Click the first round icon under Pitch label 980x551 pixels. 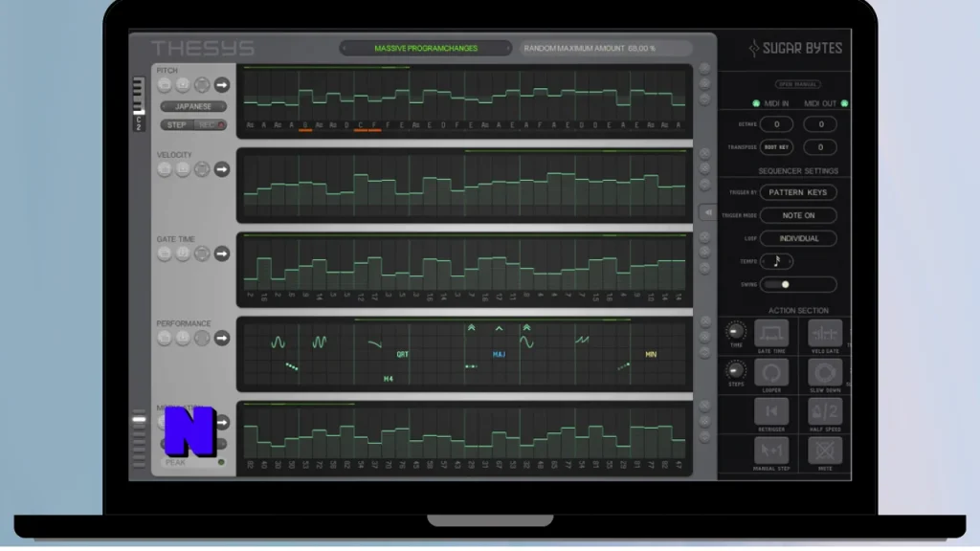click(165, 85)
